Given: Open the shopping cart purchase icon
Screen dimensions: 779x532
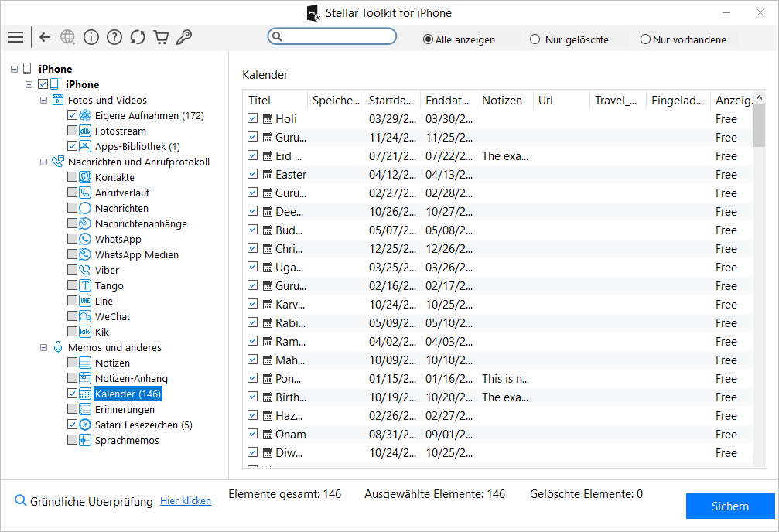Looking at the screenshot, I should pos(161,37).
